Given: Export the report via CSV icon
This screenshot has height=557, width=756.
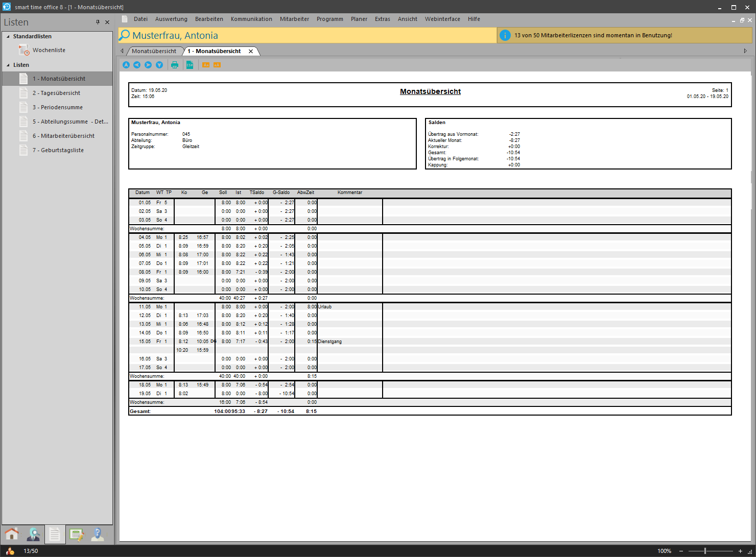Looking at the screenshot, I should 190,65.
